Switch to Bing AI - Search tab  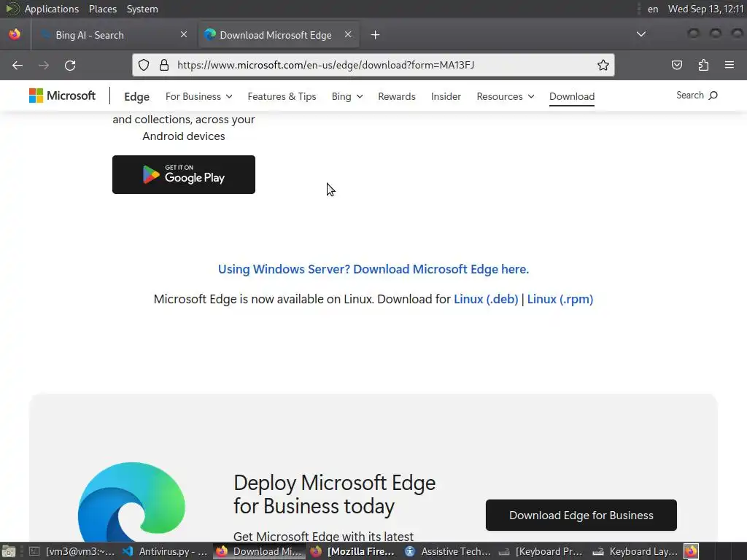[x=113, y=35]
